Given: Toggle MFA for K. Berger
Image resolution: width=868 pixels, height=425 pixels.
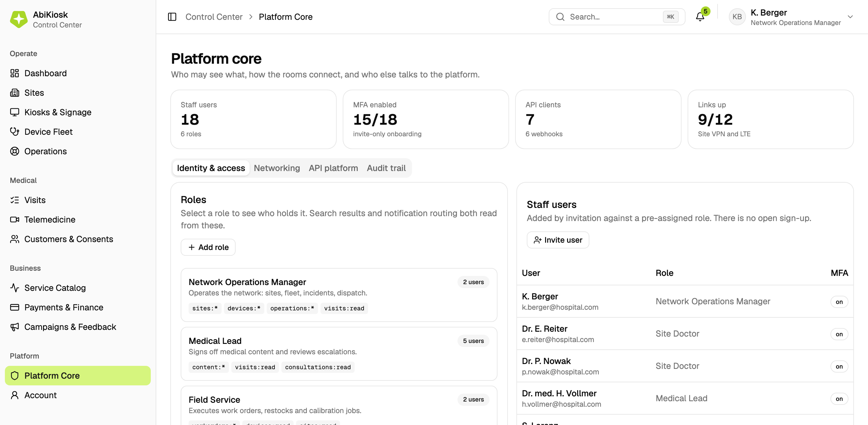Looking at the screenshot, I should 839,302.
